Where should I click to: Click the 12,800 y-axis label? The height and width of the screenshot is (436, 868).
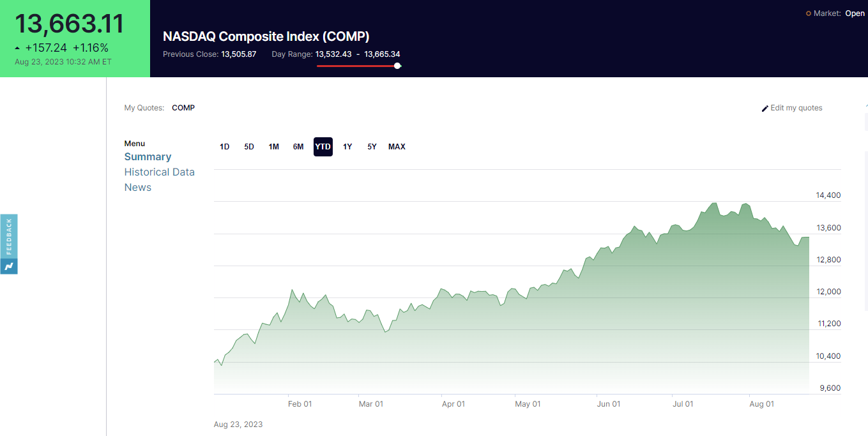point(828,260)
